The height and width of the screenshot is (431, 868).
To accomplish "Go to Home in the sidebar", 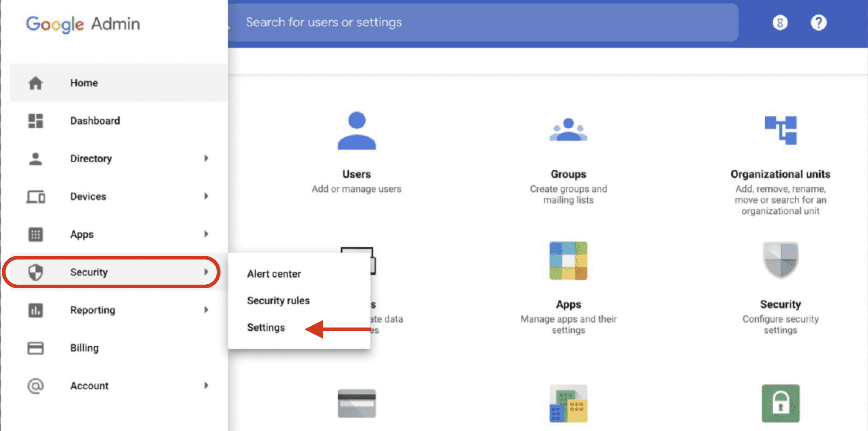I will click(119, 83).
